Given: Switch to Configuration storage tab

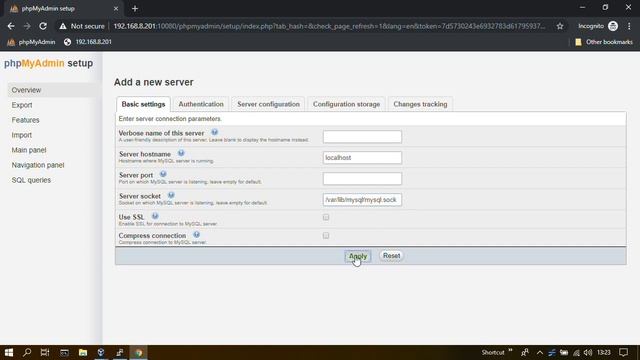Looking at the screenshot, I should tap(346, 104).
